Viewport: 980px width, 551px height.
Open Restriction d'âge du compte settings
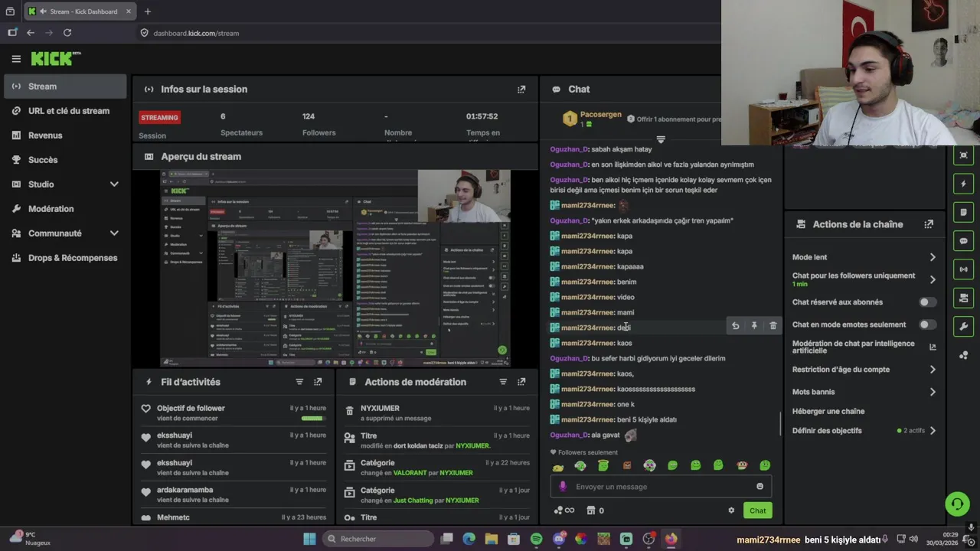[x=864, y=370]
